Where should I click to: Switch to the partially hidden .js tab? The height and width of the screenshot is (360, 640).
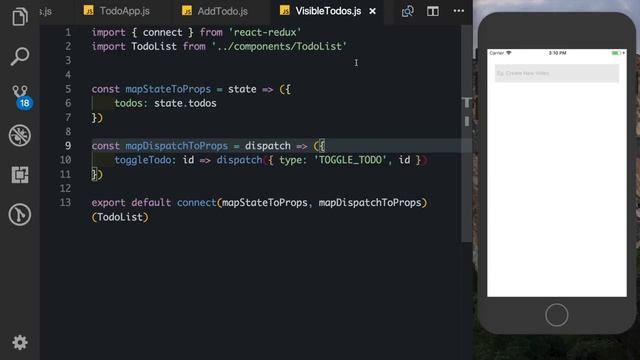point(46,11)
